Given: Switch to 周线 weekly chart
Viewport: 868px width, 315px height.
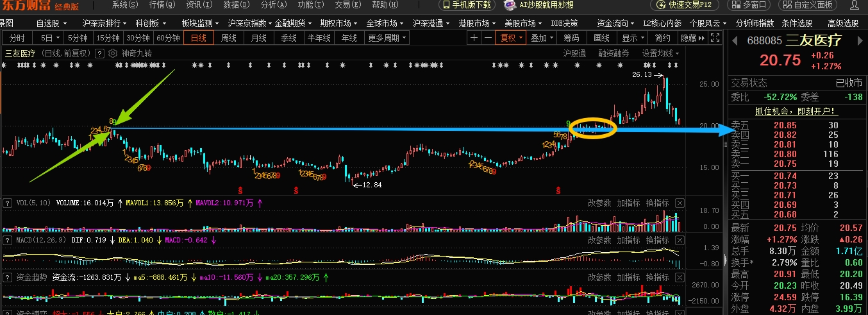Looking at the screenshot, I should click(229, 38).
